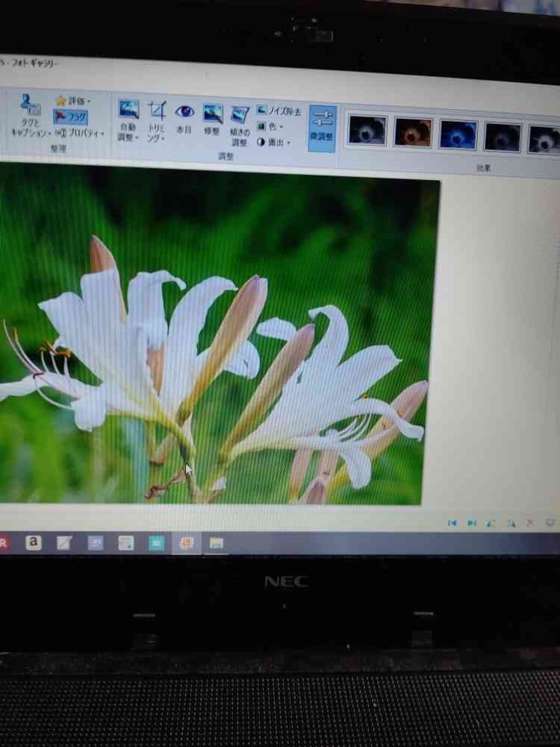This screenshot has height=747, width=560.
Task: Open Amazon from the taskbar
Action: pos(34,543)
